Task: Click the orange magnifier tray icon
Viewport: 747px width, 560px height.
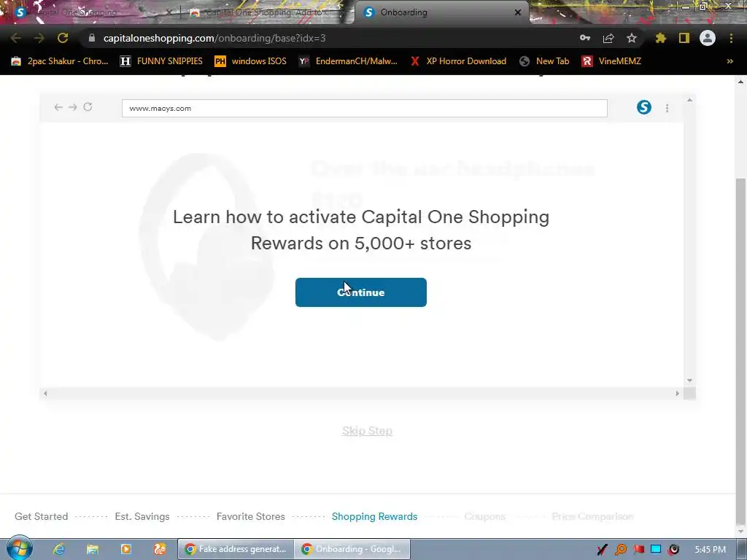Action: click(x=621, y=550)
